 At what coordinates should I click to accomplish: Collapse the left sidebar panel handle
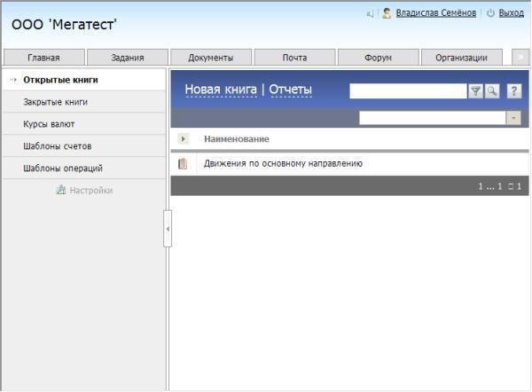point(168,229)
